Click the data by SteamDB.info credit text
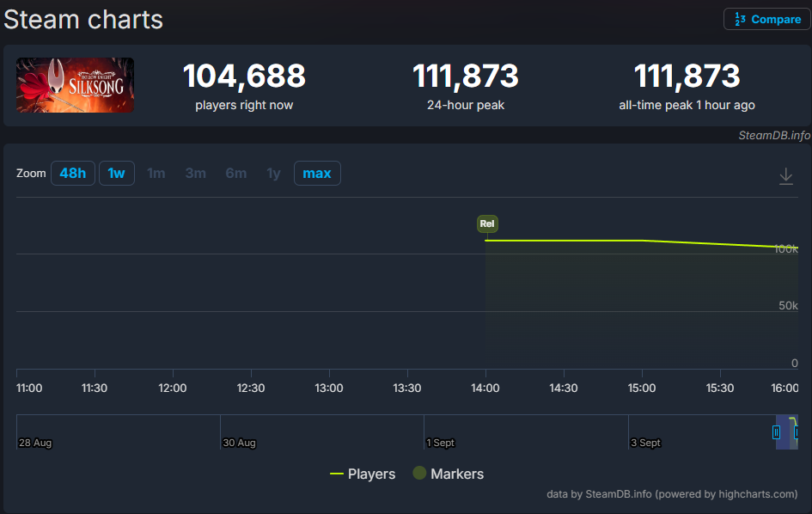The height and width of the screenshot is (514, 812). coord(672,494)
